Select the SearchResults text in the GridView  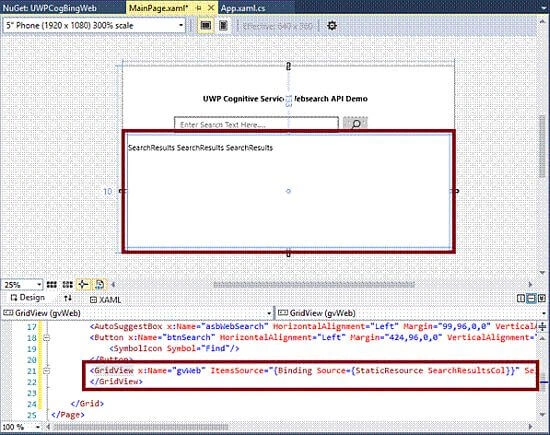pos(200,148)
